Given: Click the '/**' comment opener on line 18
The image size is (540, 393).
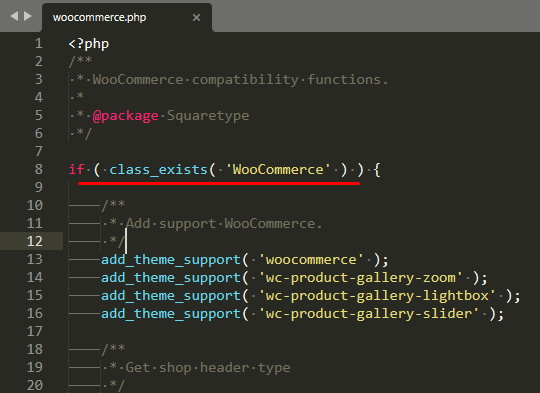Looking at the screenshot, I should pos(113,349).
